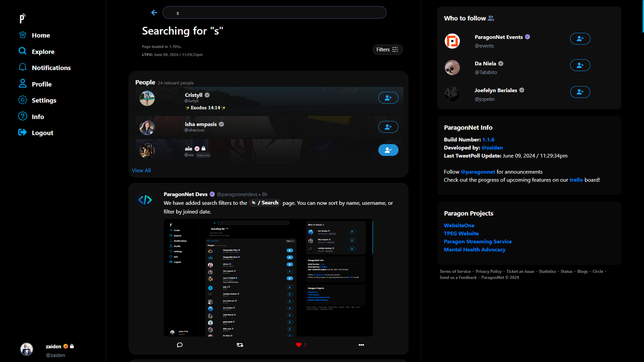Viewport: 644px width, 362px height.
Task: Unfollow aie using the following button
Action: pyautogui.click(x=388, y=150)
